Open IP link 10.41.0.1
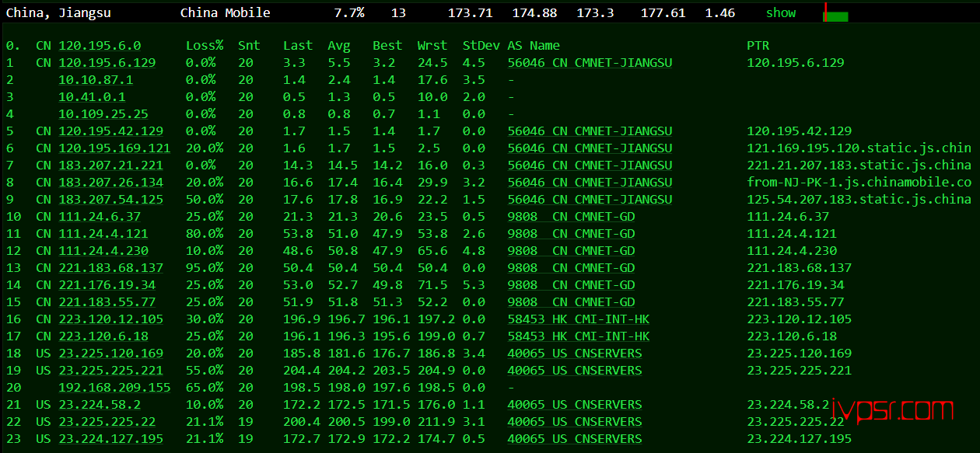 pos(92,97)
